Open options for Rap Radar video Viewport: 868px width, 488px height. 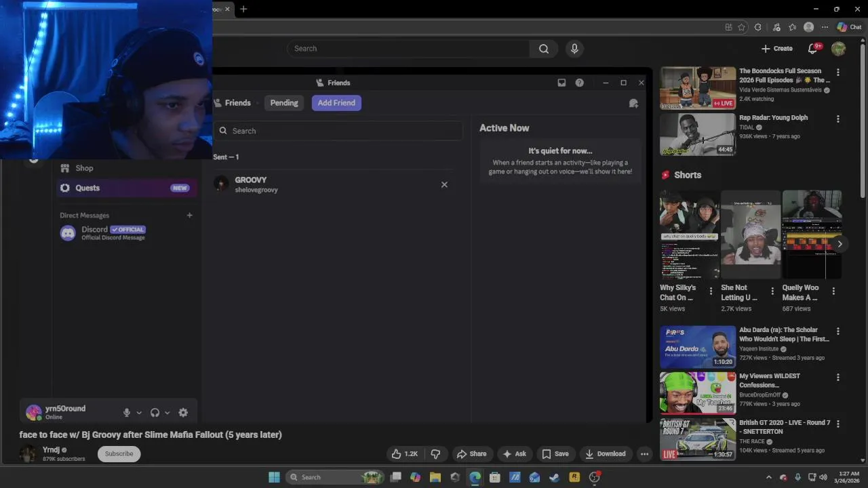(837, 119)
